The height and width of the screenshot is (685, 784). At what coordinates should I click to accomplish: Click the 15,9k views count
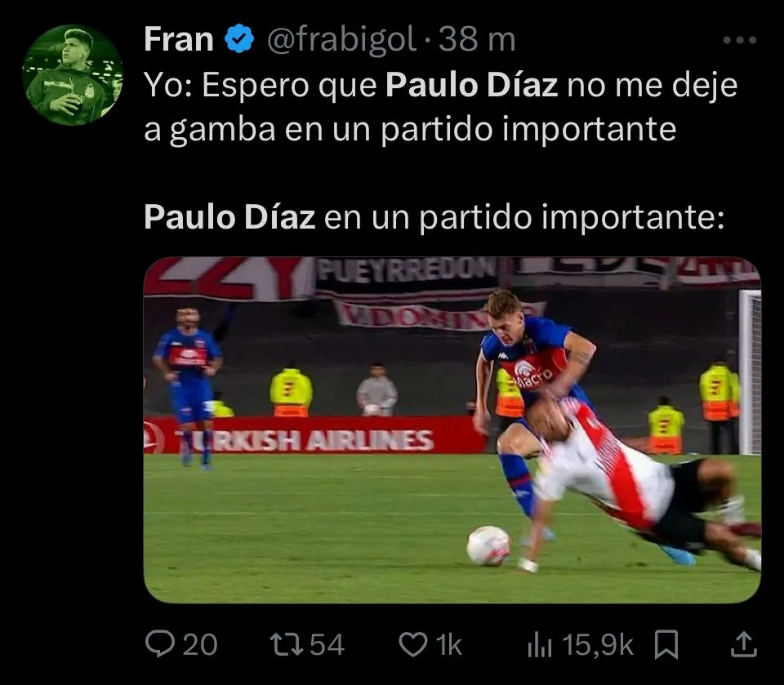598,644
